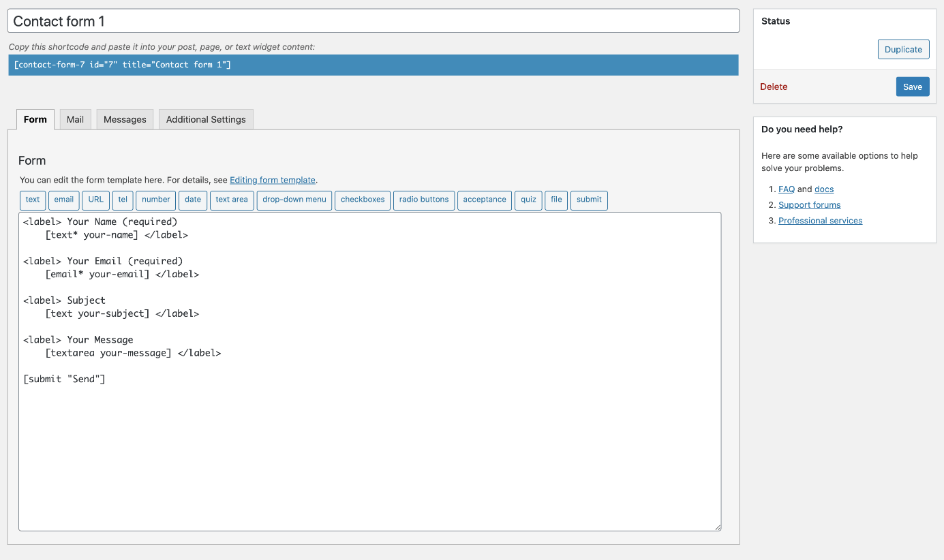Select the contact-form-7 shortcode field

[374, 65]
